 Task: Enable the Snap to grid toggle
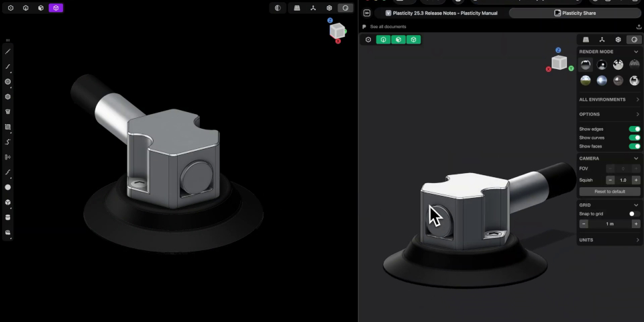coord(633,214)
